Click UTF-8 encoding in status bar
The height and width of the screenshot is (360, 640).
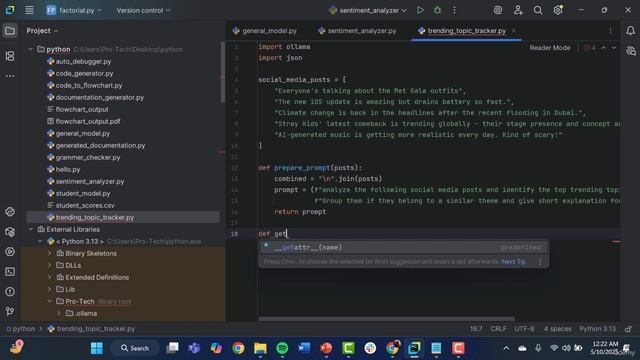[524, 329]
